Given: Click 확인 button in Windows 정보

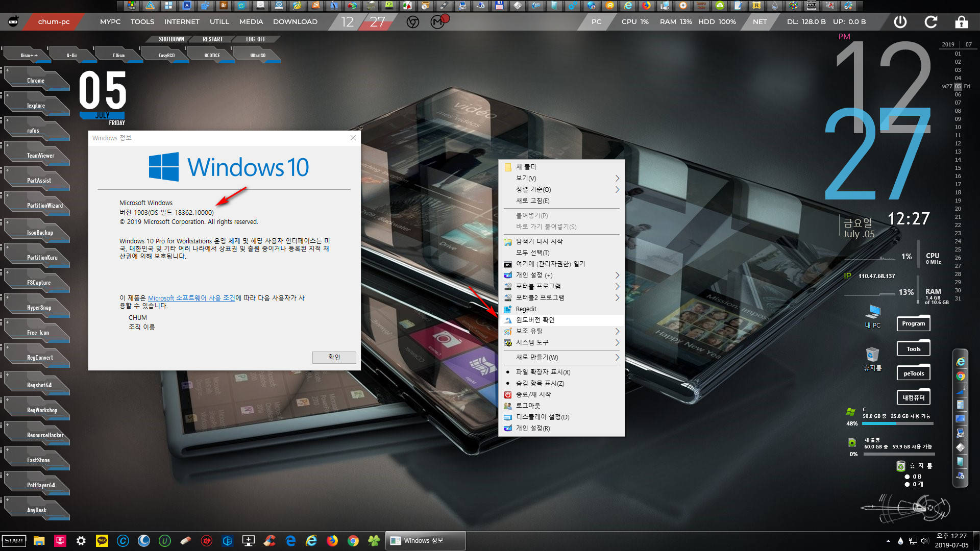Looking at the screenshot, I should coord(334,357).
